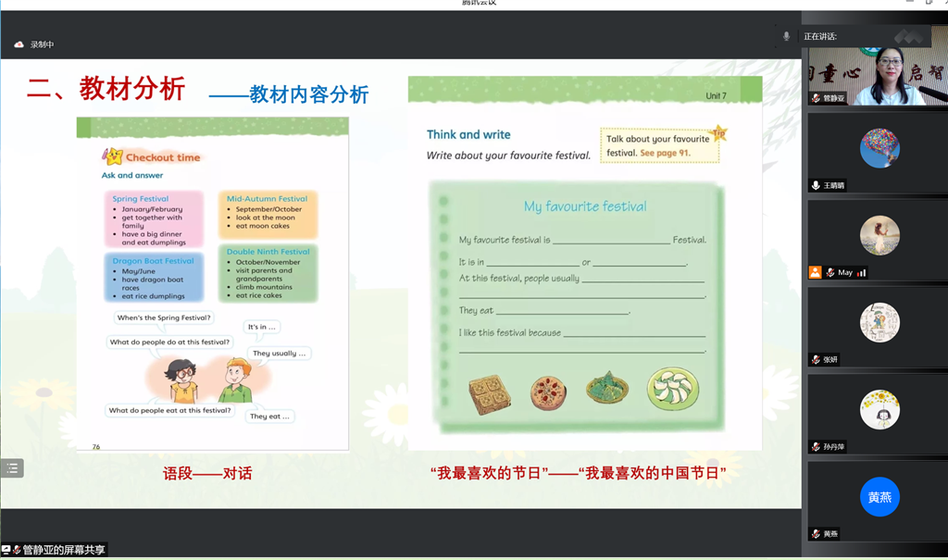Click muted mic icon next to 管静亚 video
The height and width of the screenshot is (560, 948).
point(817,97)
